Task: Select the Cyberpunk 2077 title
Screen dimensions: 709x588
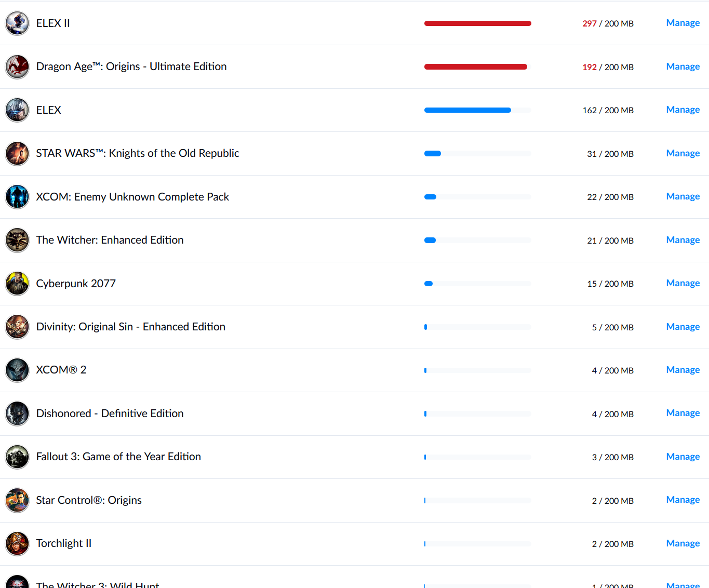Action: click(x=76, y=284)
